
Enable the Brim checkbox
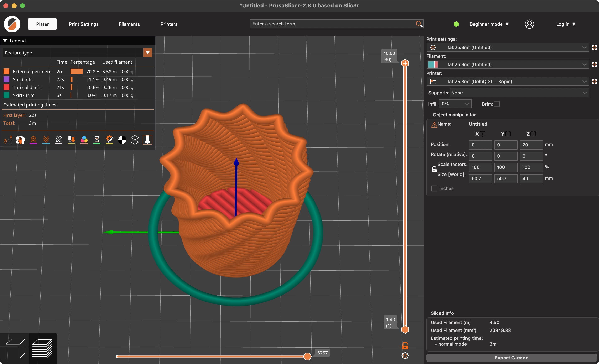497,104
